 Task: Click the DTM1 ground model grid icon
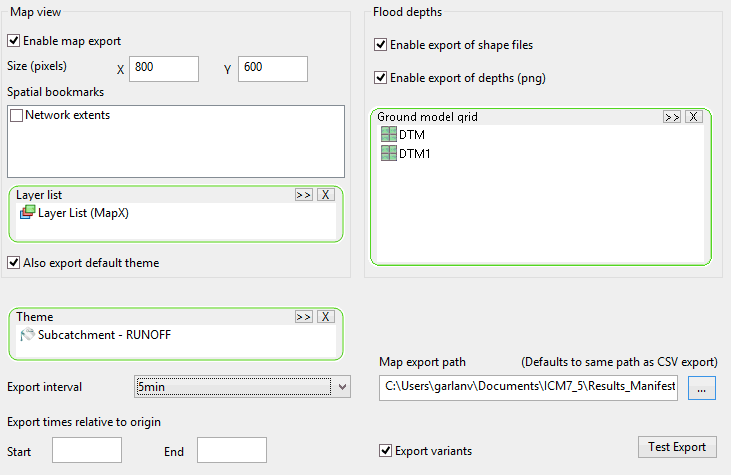388,154
